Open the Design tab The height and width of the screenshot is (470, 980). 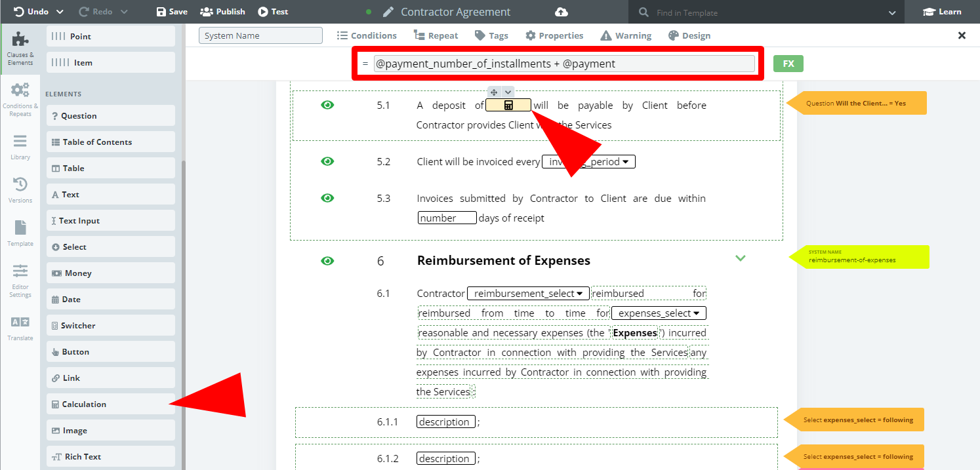point(689,35)
